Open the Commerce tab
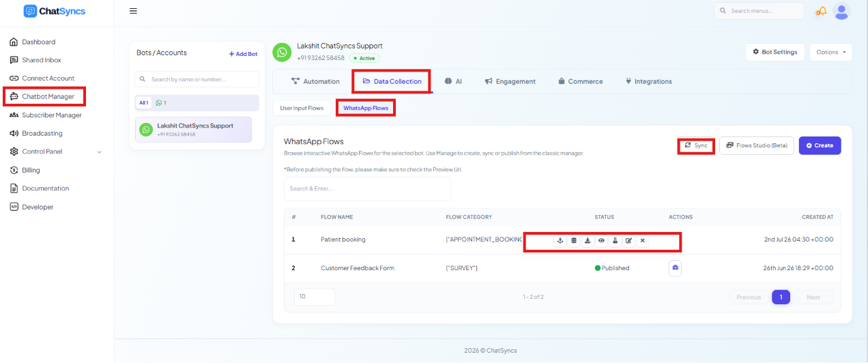 (580, 81)
